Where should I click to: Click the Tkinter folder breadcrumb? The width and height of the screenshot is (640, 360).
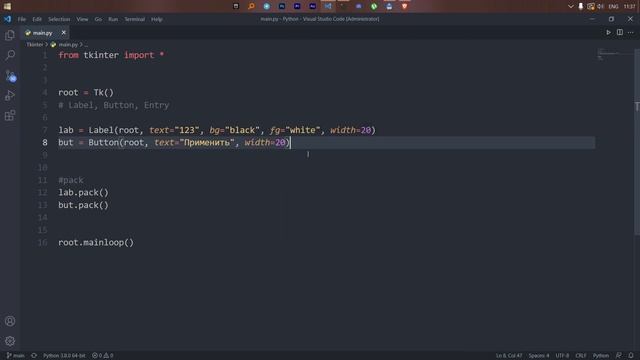point(35,44)
